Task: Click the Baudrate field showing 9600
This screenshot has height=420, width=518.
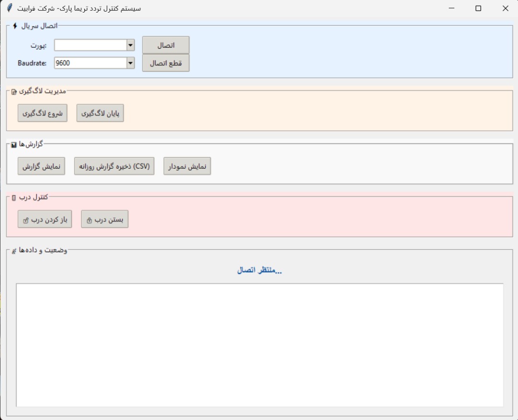Action: tap(90, 63)
